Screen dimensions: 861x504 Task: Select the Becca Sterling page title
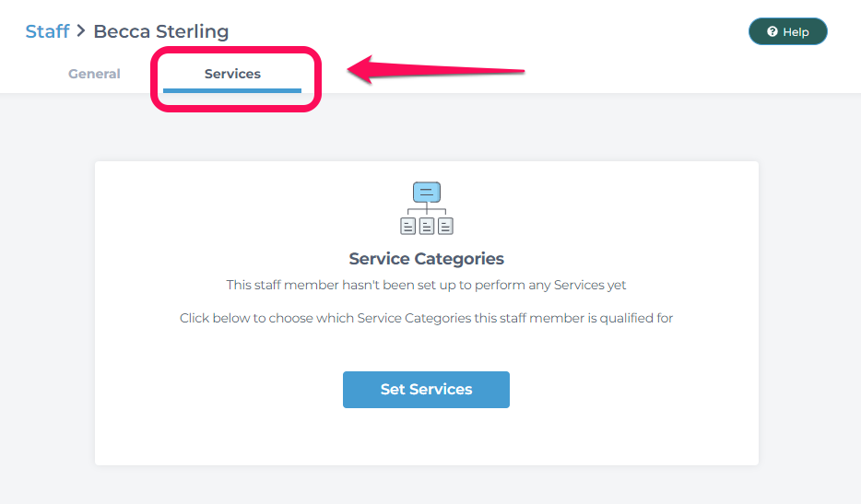click(161, 31)
